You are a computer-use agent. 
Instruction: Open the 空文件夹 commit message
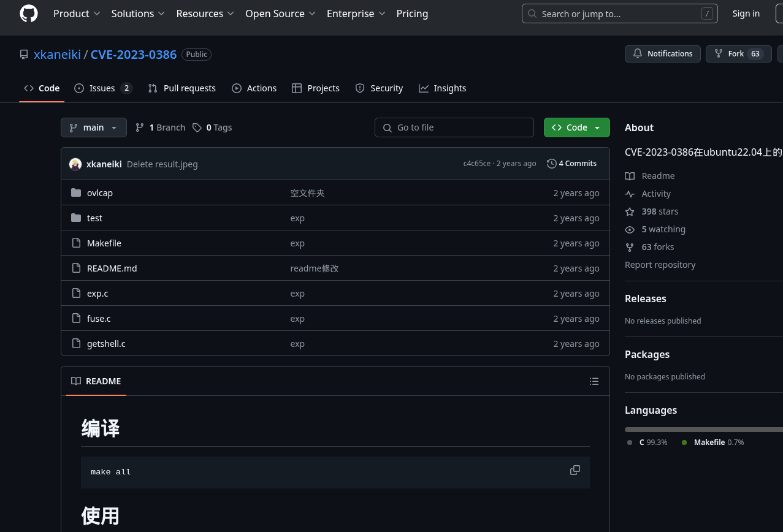point(308,193)
